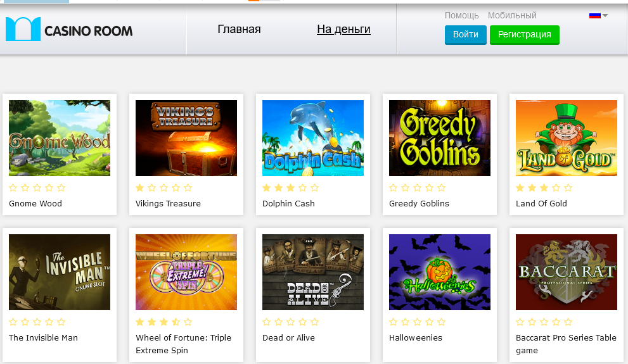Click the Land Of Gold title text
This screenshot has height=364, width=628.
[541, 204]
